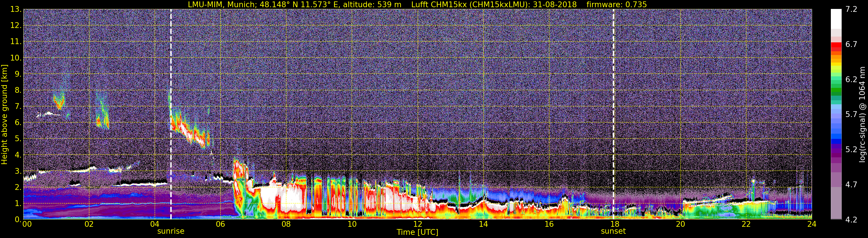Click the '04' tick on the time axis
The width and height of the screenshot is (868, 238).
tap(154, 224)
